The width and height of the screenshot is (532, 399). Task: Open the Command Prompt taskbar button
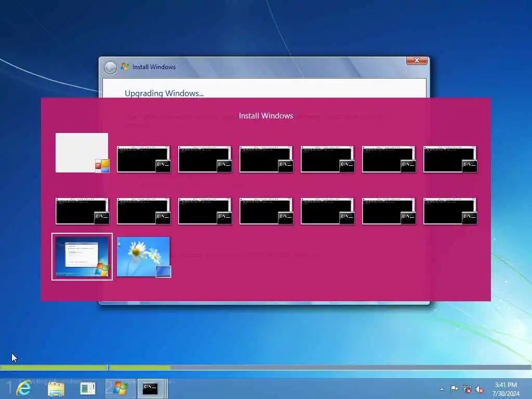click(150, 389)
